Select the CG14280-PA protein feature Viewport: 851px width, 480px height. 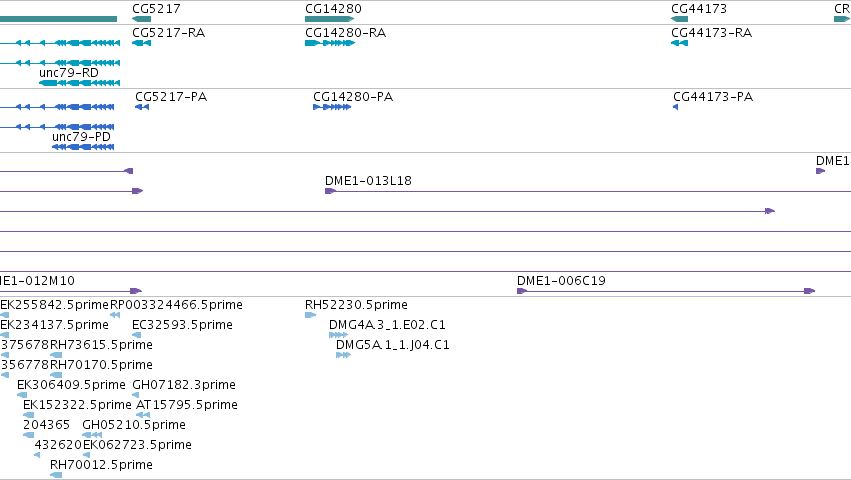coord(332,107)
